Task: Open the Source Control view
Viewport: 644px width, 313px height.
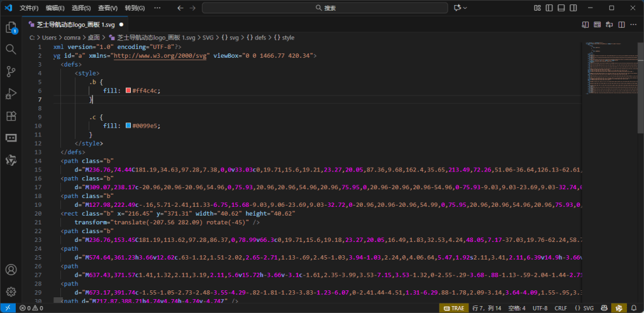Action: coord(11,72)
